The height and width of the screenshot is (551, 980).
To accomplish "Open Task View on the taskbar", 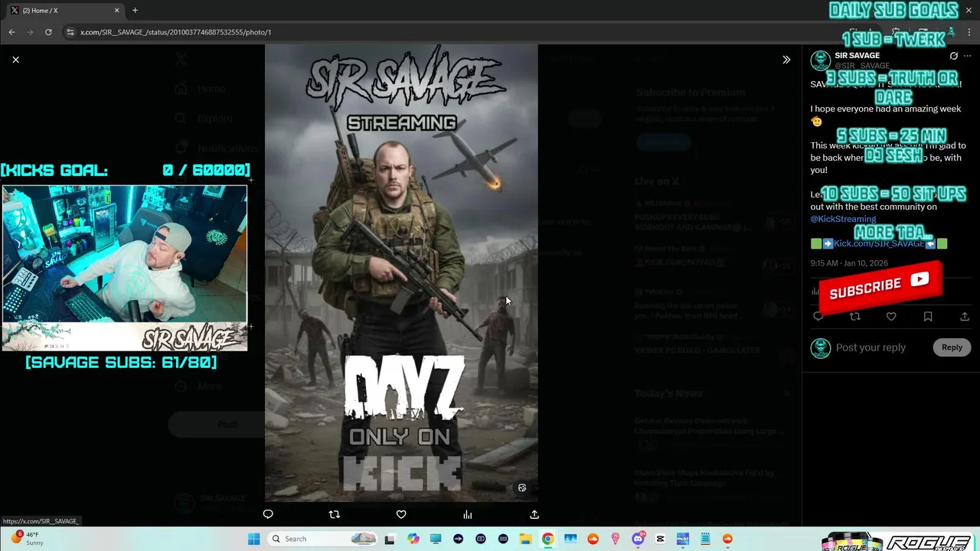I will (390, 539).
